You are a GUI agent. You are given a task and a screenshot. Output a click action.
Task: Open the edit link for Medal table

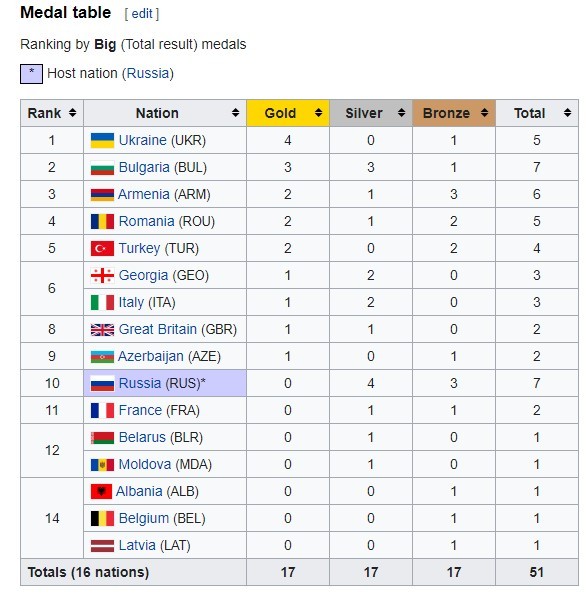pos(142,14)
